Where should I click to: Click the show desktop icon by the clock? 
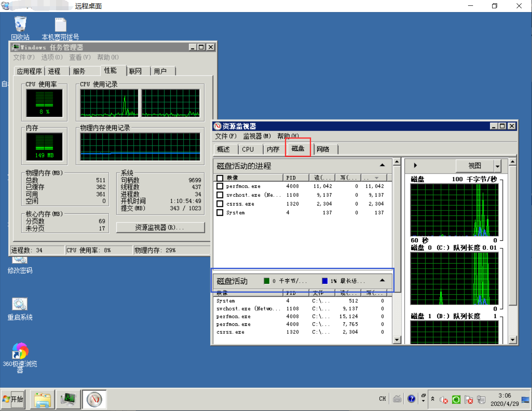[x=525, y=400]
